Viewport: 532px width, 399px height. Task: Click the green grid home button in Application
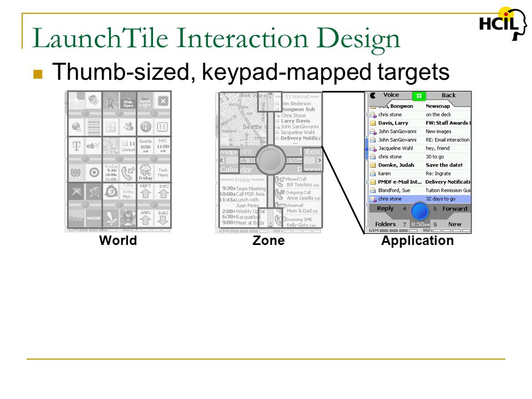click(x=419, y=96)
